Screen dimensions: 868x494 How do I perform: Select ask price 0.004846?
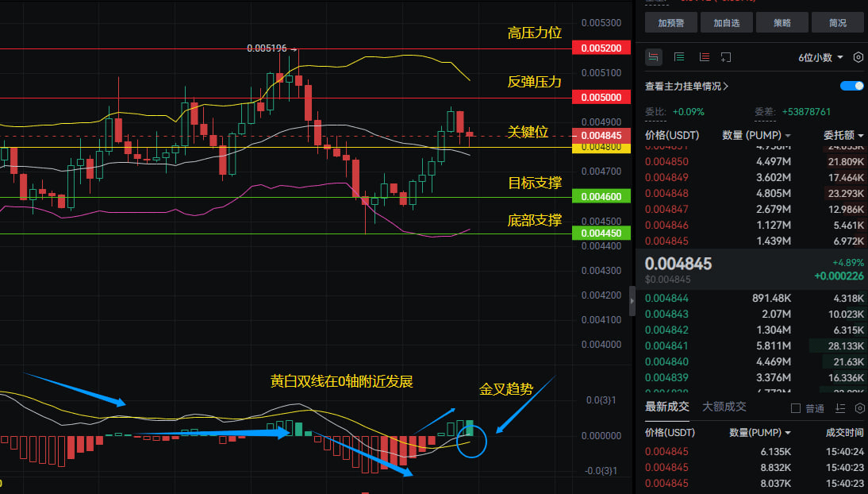tap(666, 225)
